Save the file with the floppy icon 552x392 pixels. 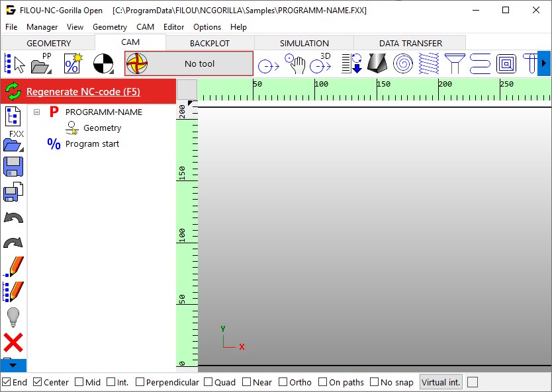(x=13, y=167)
